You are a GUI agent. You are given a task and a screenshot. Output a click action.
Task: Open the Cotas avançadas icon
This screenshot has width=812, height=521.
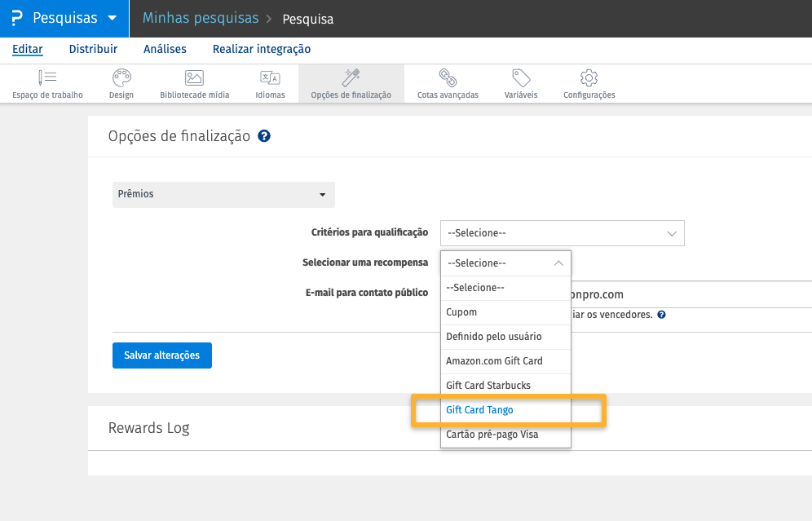click(448, 78)
